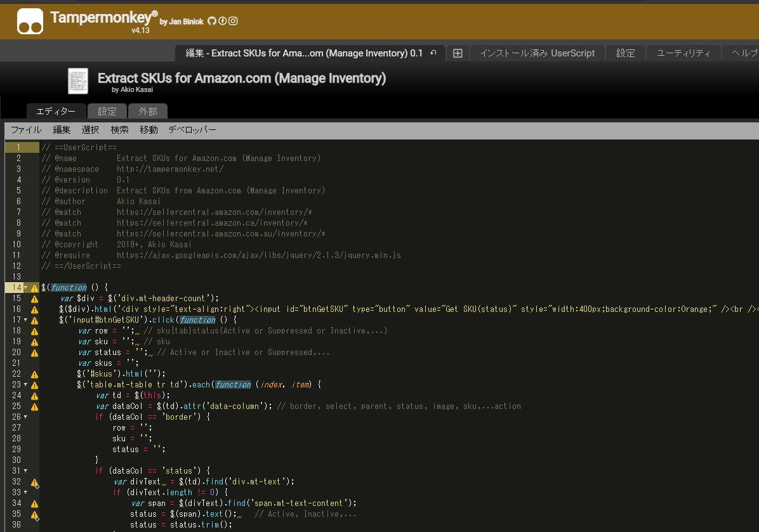The image size is (759, 532).
Task: Click the warning icon on line 14
Action: (34, 288)
